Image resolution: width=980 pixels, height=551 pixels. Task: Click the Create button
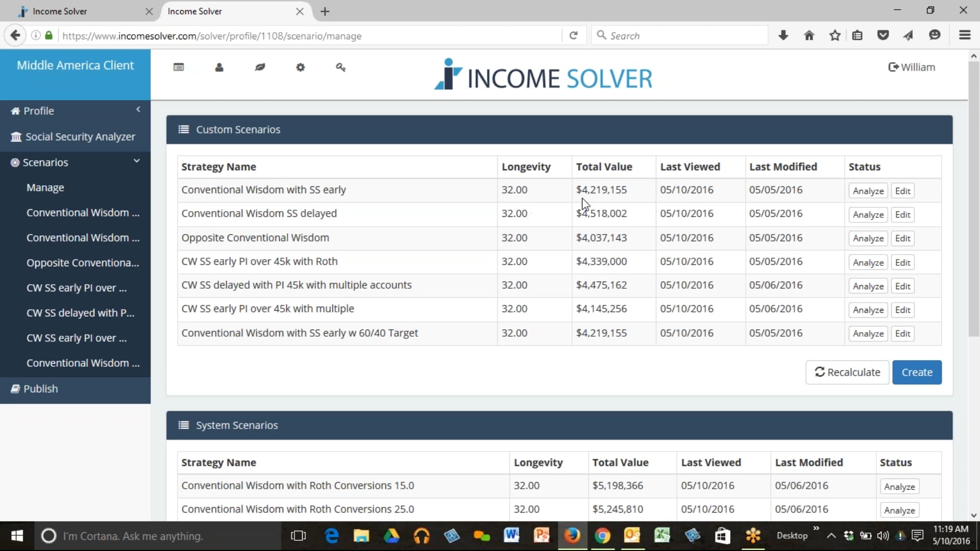coord(917,372)
